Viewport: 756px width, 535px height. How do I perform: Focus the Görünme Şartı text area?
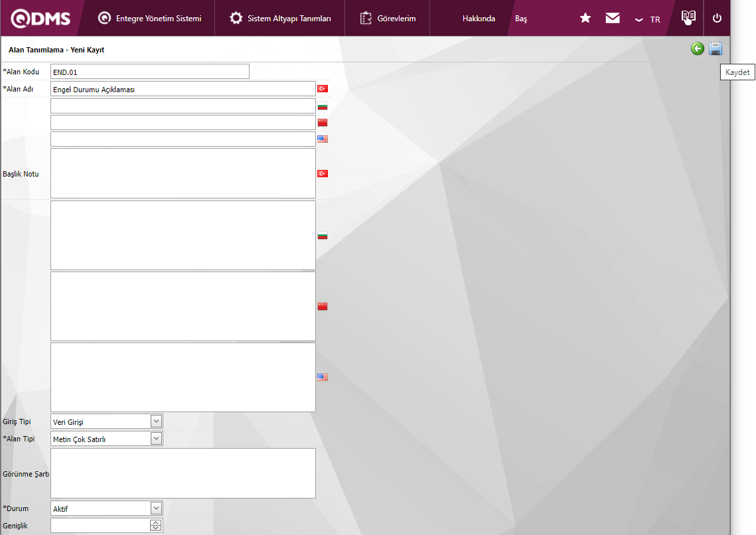pos(183,473)
